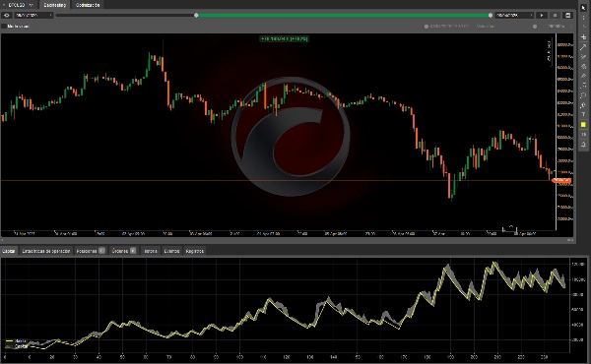This screenshot has width=591, height=364.
Task: Click the speed slider knob
Action: (x=535, y=27)
